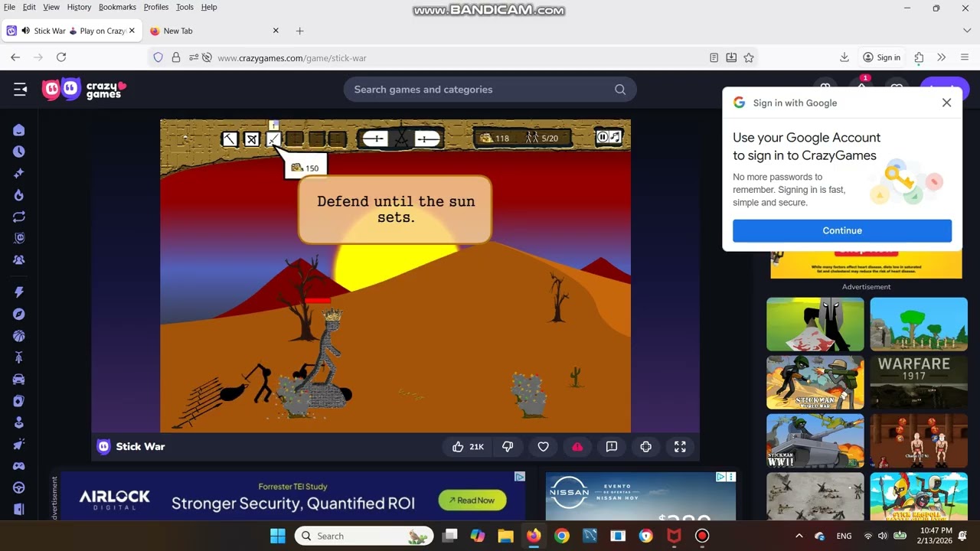Screen dimensions: 980x551
Task: Open Recently played clock sidebar icon
Action: 19,152
